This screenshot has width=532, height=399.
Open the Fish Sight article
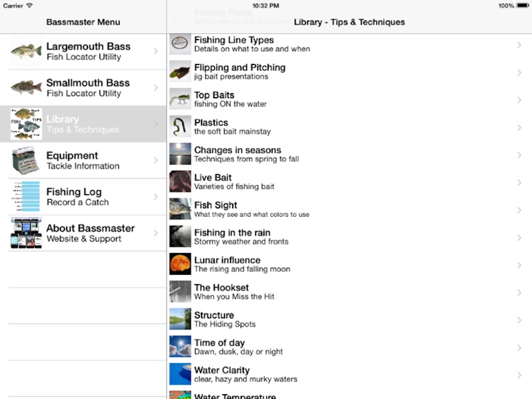pos(350,209)
